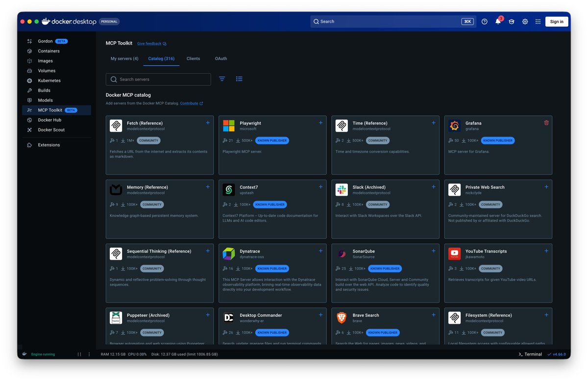Add Dynatrace server plus icon
The image size is (588, 382).
point(321,251)
